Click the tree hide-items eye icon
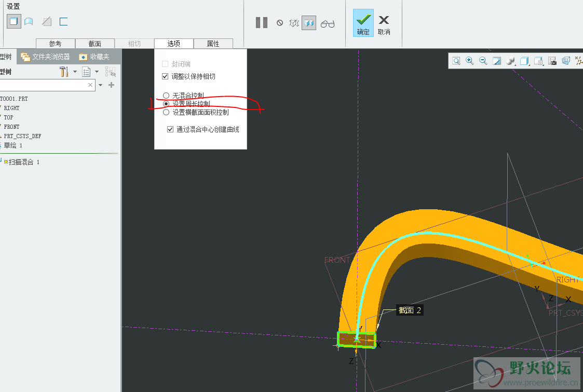 (x=111, y=72)
